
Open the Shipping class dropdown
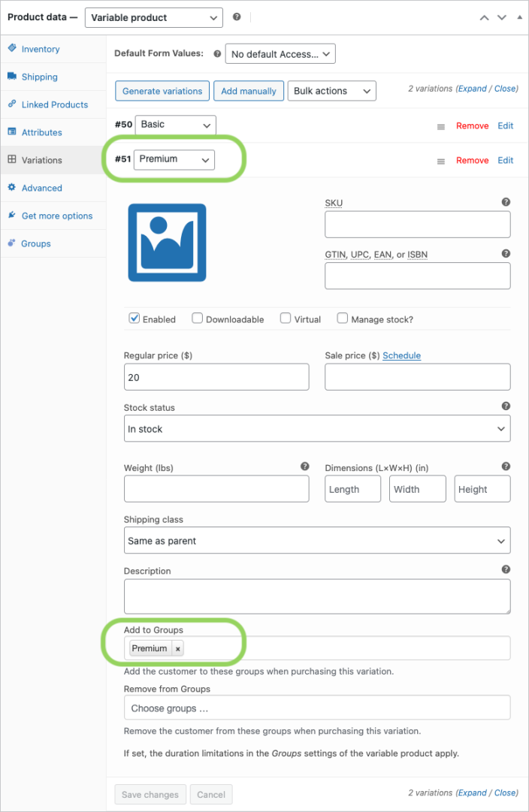pyautogui.click(x=317, y=541)
